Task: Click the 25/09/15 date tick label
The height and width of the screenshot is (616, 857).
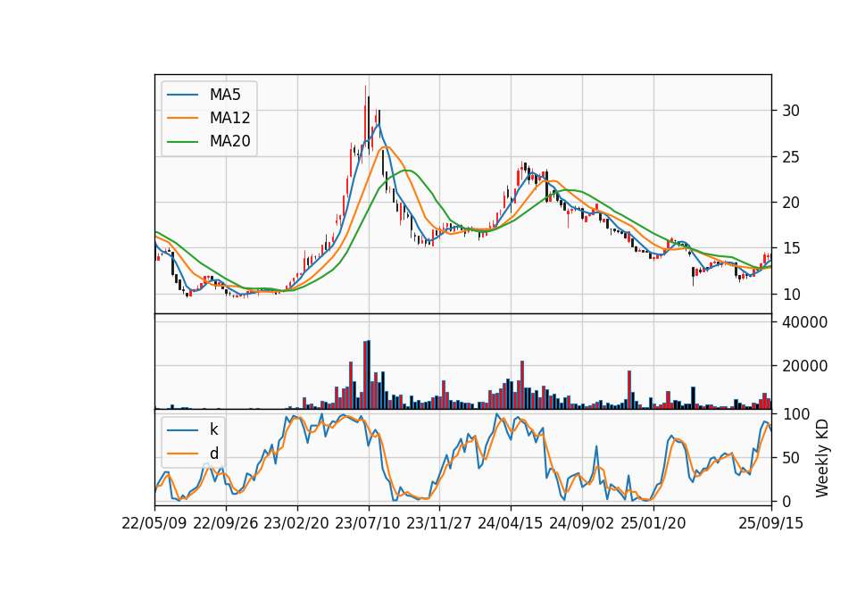Action: [x=770, y=523]
